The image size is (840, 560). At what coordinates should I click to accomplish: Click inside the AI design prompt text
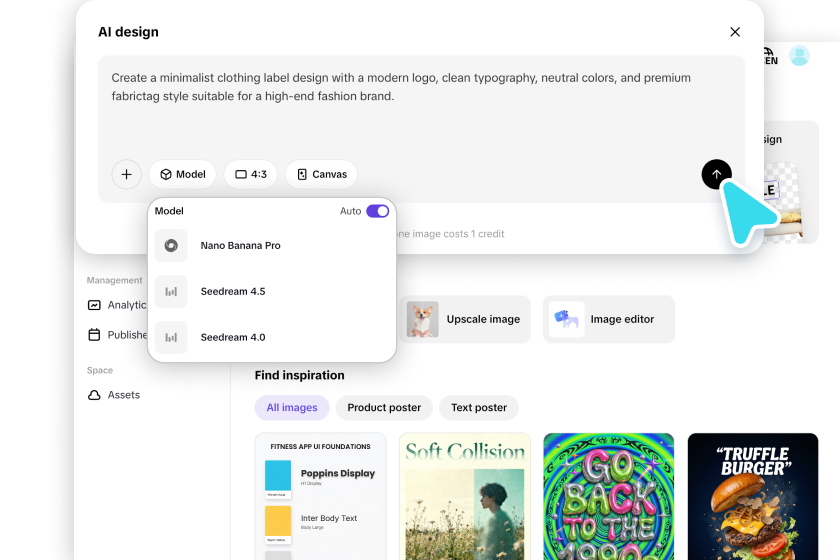coord(400,87)
